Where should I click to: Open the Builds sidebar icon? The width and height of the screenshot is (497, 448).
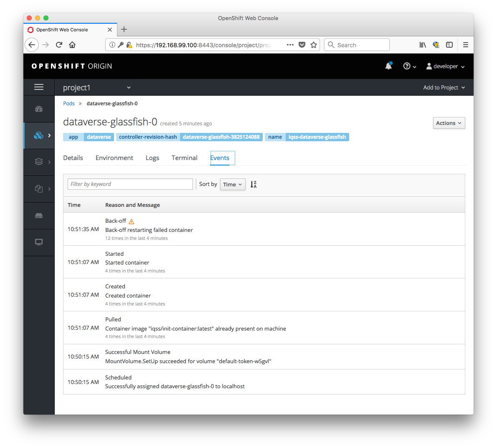39,162
